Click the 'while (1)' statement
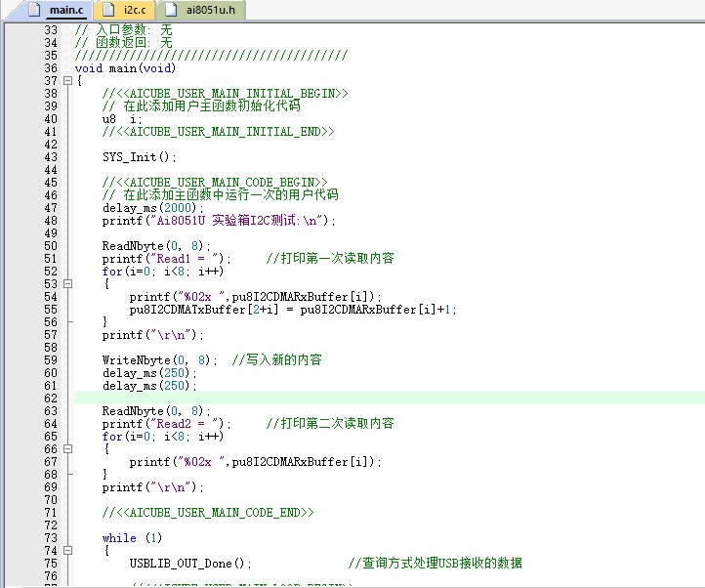 click(132, 538)
